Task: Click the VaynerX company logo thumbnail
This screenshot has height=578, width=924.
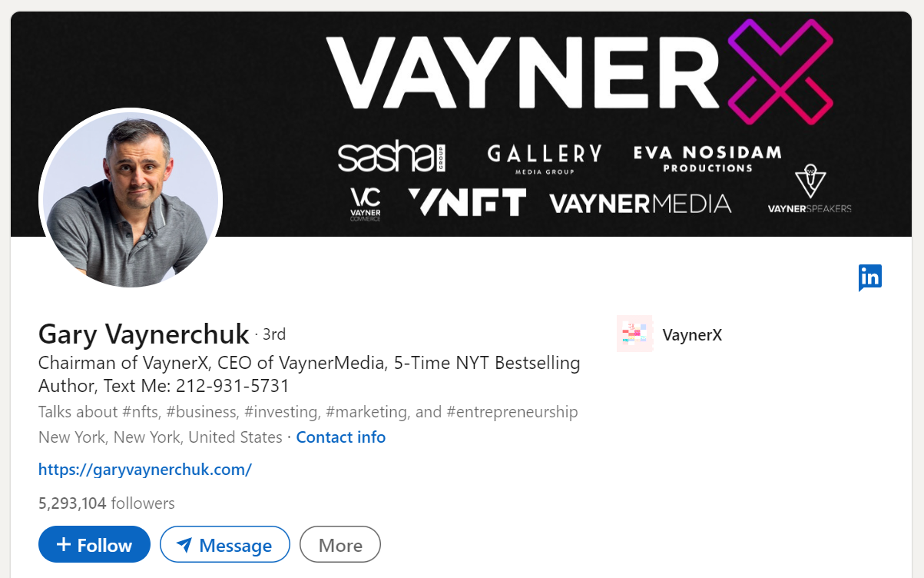Action: [634, 334]
